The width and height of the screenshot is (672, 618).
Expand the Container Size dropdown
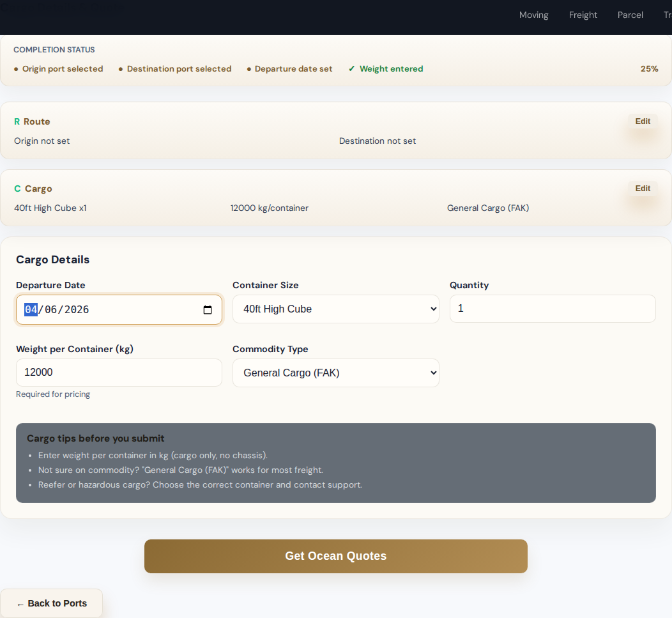(x=335, y=309)
